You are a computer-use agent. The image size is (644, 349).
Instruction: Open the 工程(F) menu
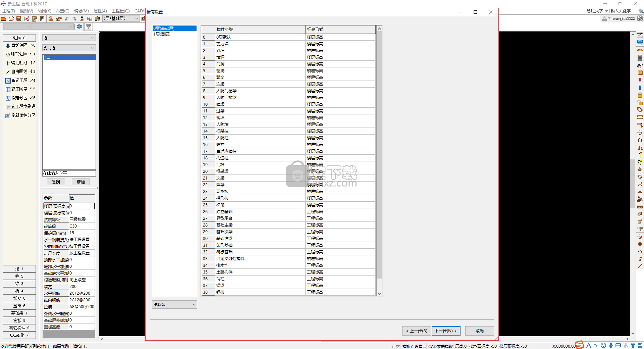point(9,11)
